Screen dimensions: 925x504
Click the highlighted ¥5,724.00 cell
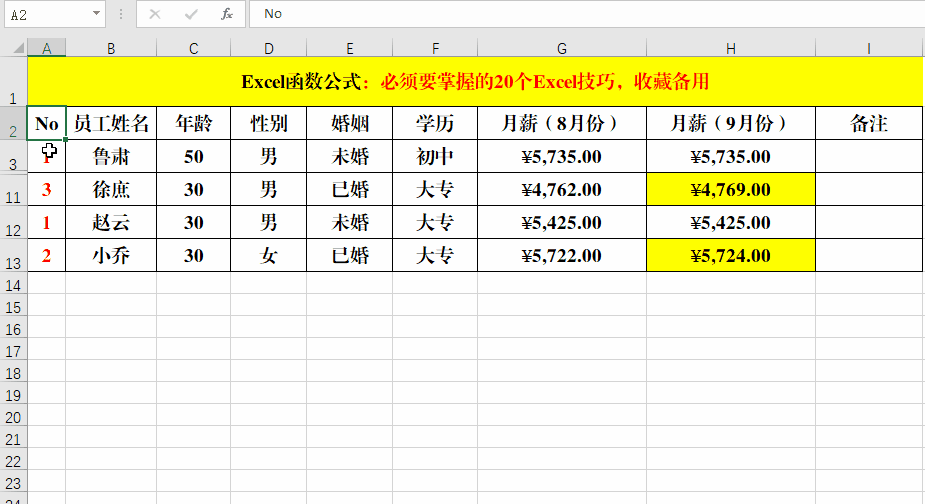click(731, 256)
